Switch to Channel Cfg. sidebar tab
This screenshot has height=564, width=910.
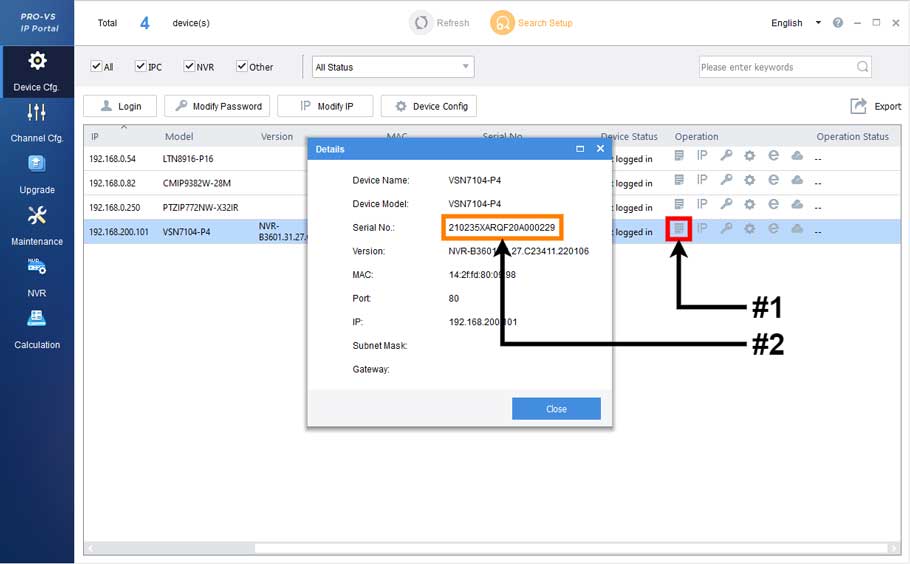click(x=37, y=122)
